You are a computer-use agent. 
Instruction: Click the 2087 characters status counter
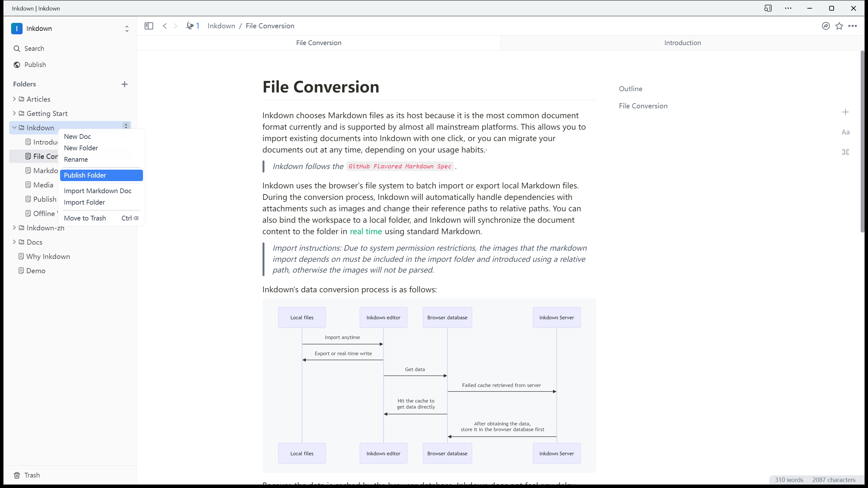[x=834, y=480]
